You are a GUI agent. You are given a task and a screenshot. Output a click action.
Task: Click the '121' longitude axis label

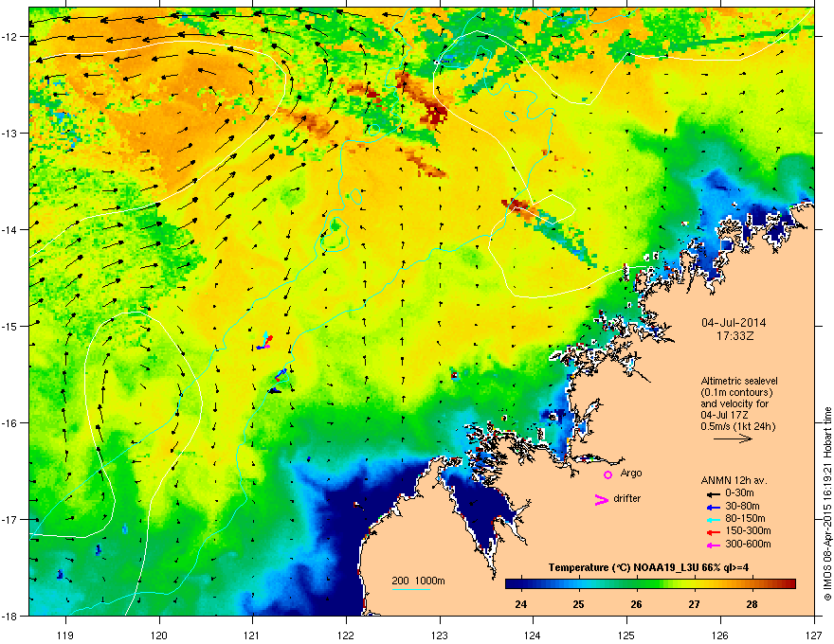click(x=253, y=635)
